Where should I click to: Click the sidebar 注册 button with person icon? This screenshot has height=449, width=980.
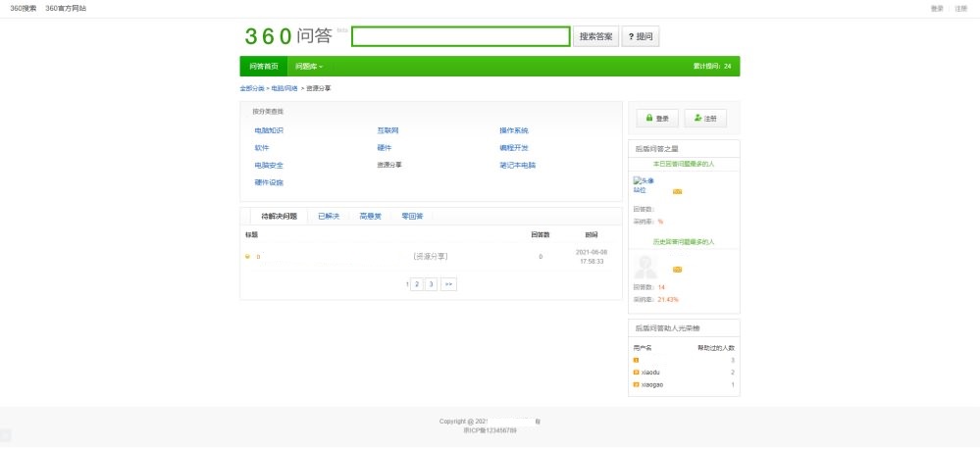point(705,118)
